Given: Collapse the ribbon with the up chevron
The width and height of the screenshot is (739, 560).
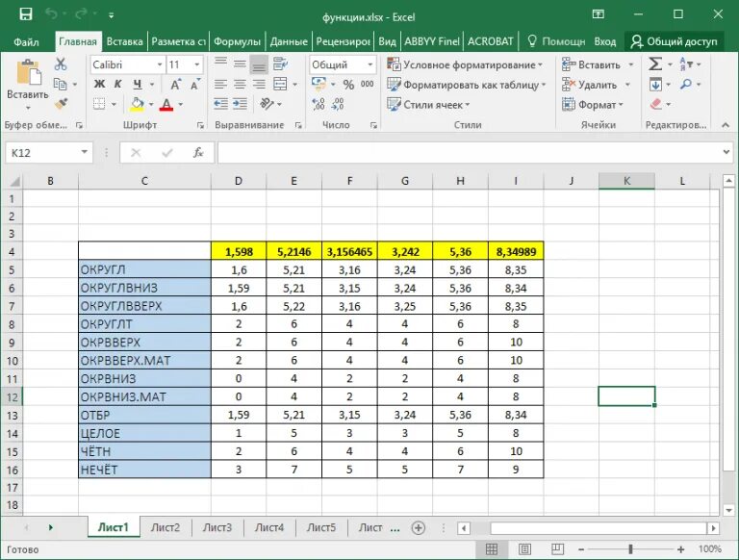Looking at the screenshot, I should [x=726, y=125].
